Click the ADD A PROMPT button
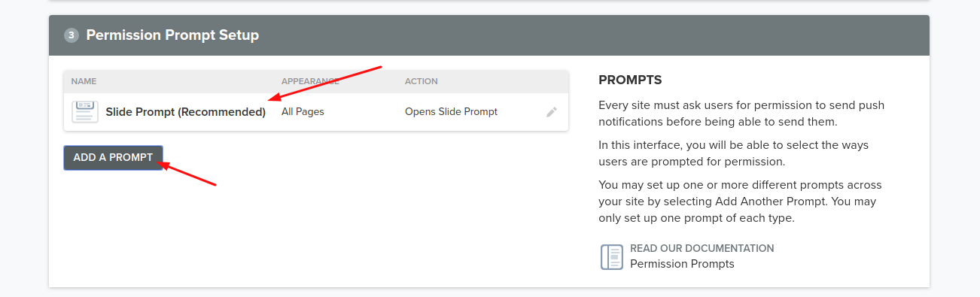This screenshot has height=297, width=980. pyautogui.click(x=113, y=158)
